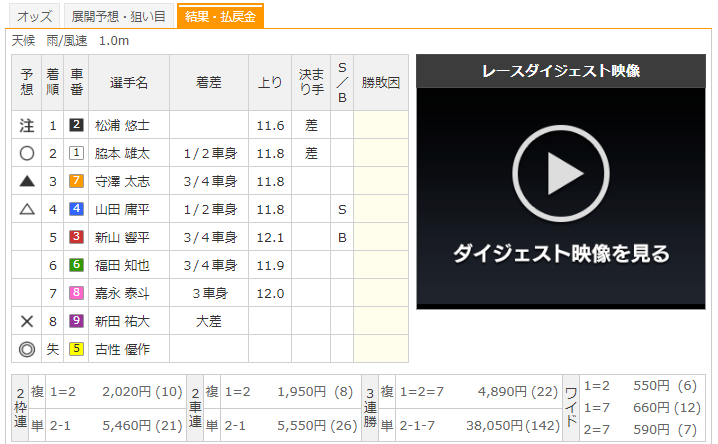Click the レースダイジェスト映像 header bar
The image size is (718, 444).
(561, 71)
